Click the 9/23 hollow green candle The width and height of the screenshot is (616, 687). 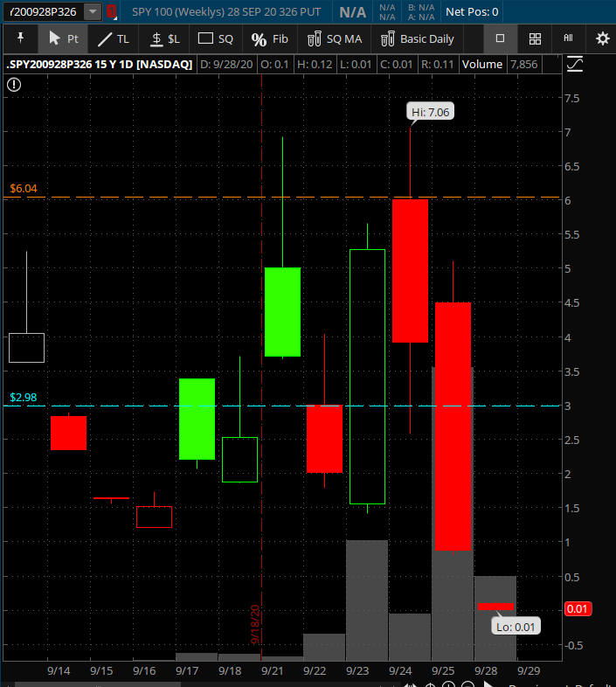coord(367,377)
